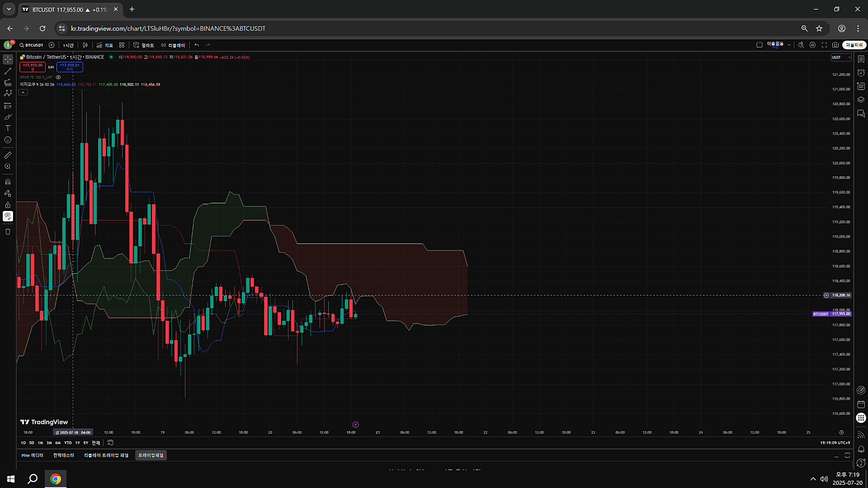Select the ruler measure tool

[8, 155]
